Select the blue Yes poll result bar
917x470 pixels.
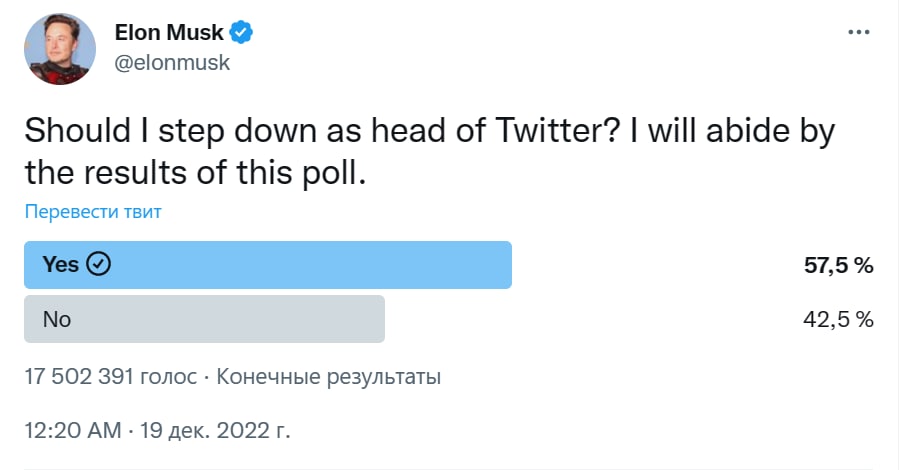[300, 265]
